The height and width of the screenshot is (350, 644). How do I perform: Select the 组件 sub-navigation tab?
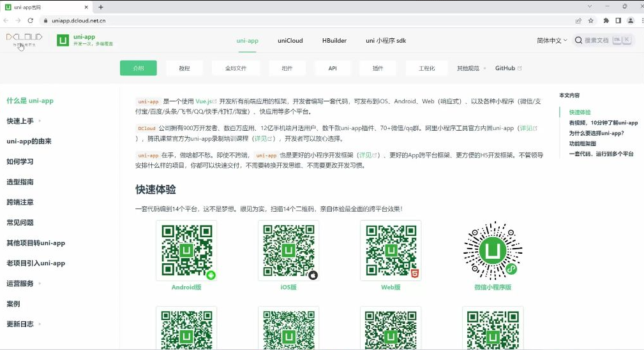click(x=287, y=68)
